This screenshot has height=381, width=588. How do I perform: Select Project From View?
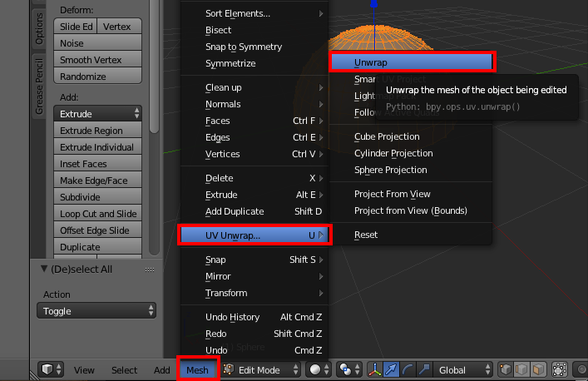pos(411,194)
